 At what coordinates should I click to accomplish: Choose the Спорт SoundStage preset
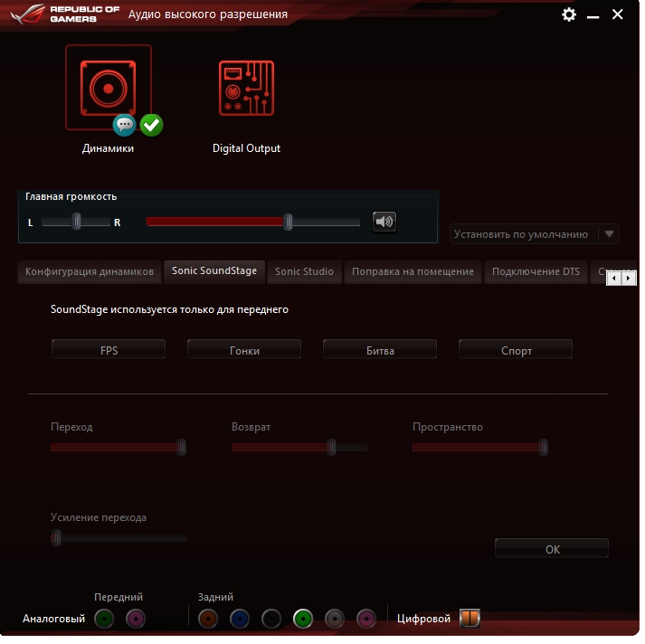tap(516, 350)
